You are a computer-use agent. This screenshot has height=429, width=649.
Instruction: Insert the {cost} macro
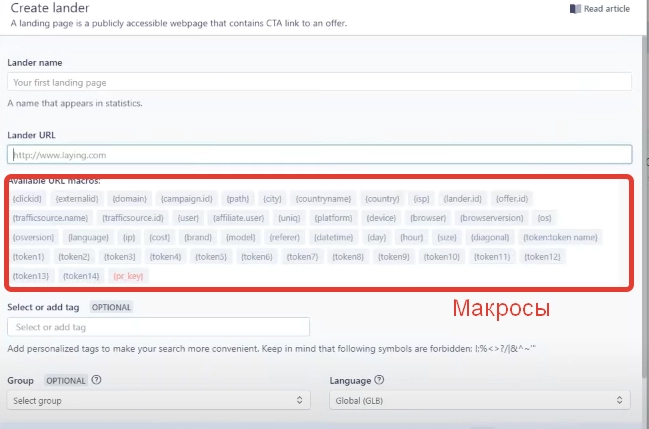(160, 237)
